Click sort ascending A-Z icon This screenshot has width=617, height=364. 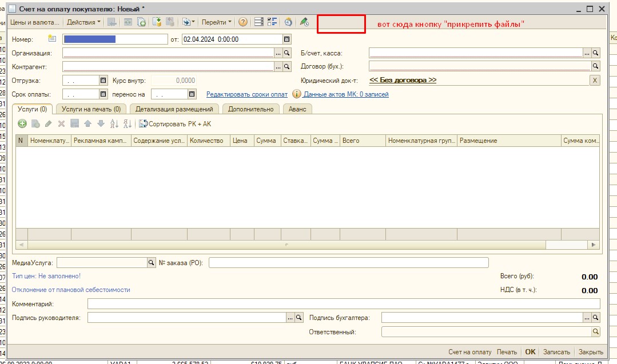pos(113,123)
